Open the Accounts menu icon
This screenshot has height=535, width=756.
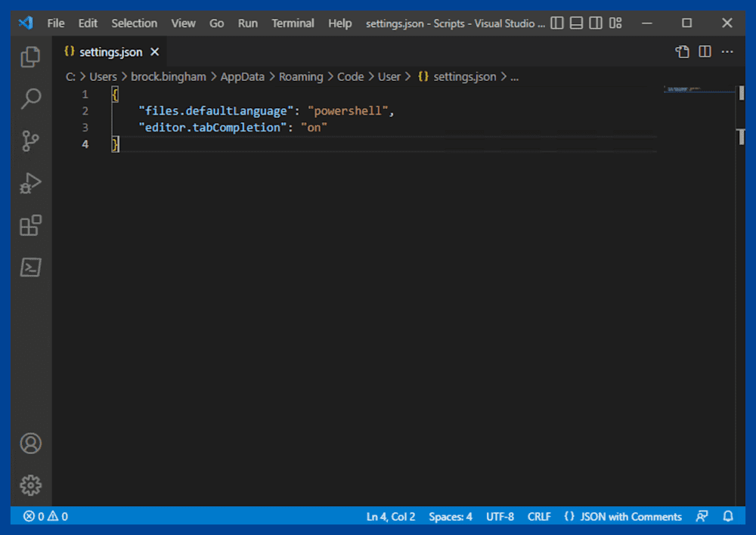(30, 444)
